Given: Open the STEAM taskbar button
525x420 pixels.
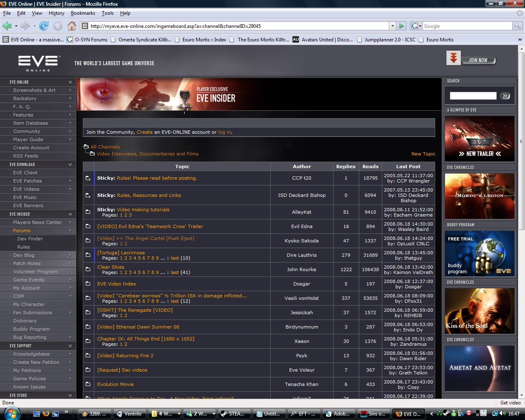Looking at the screenshot, I should tap(234, 413).
